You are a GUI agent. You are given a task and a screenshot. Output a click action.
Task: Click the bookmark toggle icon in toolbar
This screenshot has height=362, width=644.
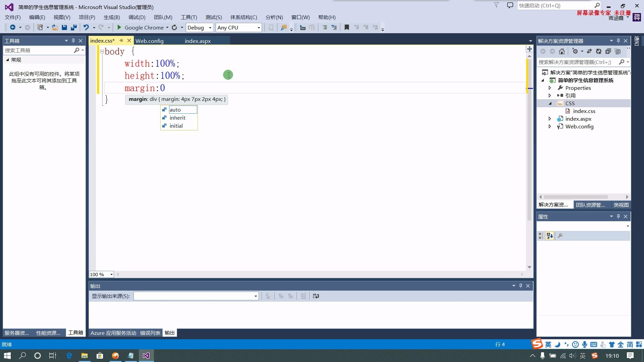tap(347, 27)
